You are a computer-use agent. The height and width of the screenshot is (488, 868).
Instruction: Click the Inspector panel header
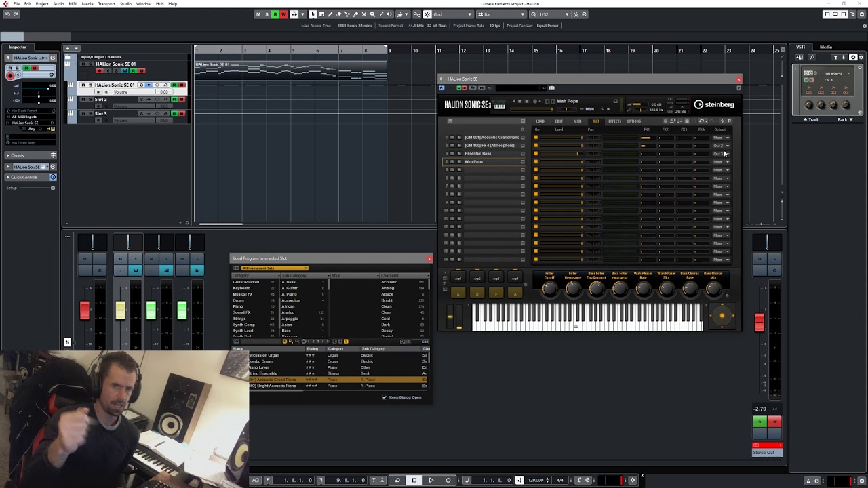click(18, 47)
